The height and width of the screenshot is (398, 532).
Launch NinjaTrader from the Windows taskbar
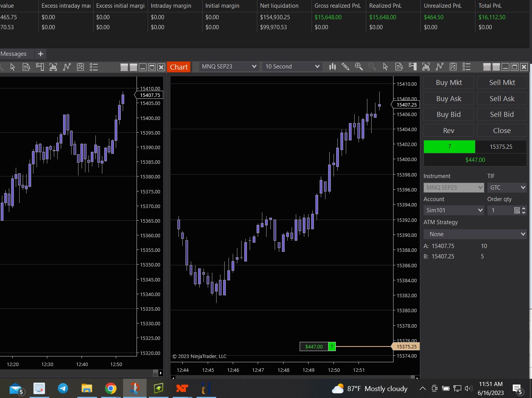pyautogui.click(x=182, y=388)
